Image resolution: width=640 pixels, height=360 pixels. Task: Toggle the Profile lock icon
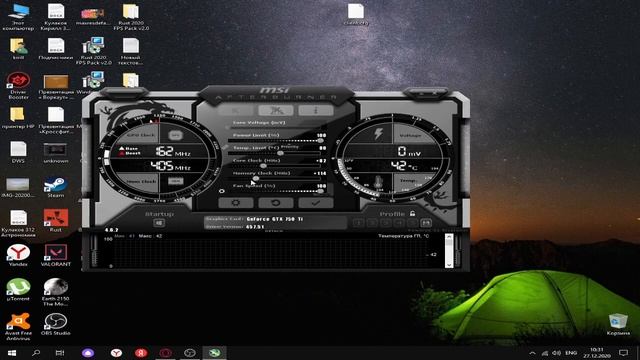point(413,213)
